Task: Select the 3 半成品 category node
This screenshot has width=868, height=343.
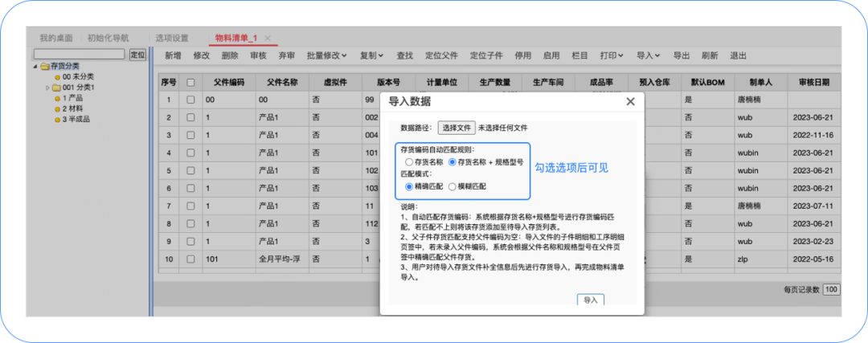Action: (74, 119)
